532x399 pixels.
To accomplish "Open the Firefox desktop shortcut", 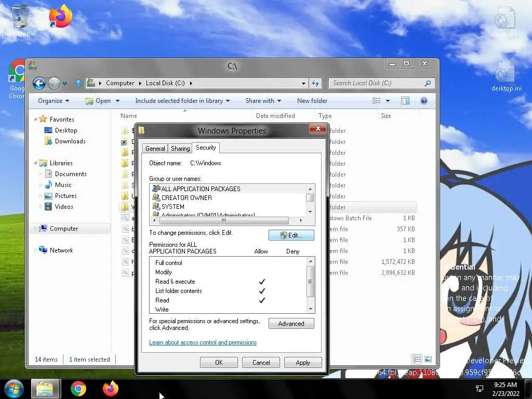I will pos(60,20).
